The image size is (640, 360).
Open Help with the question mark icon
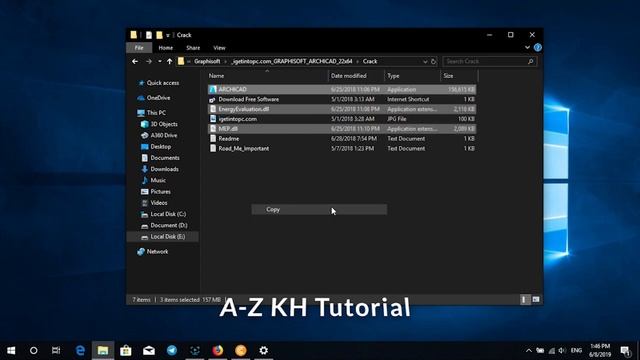pos(538,47)
